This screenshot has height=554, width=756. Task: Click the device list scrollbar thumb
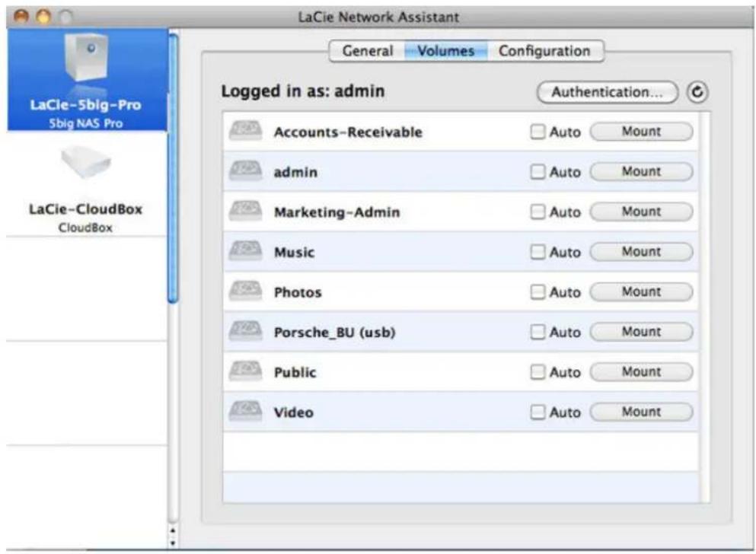[x=173, y=169]
